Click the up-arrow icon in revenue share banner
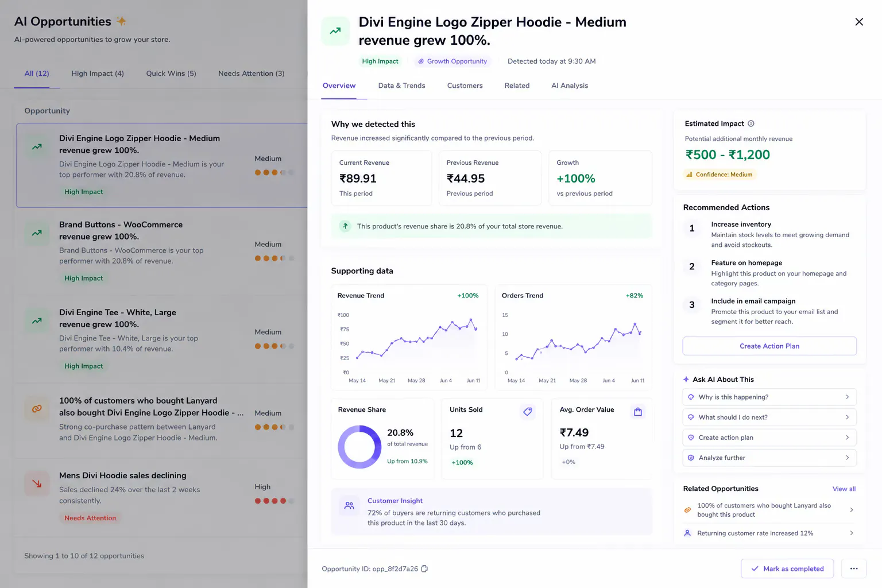 [x=345, y=226]
